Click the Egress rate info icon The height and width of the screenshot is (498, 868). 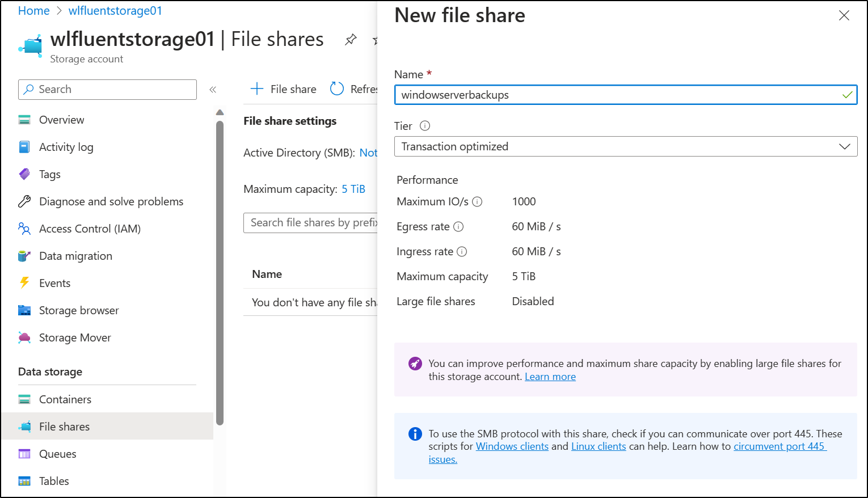click(x=458, y=226)
